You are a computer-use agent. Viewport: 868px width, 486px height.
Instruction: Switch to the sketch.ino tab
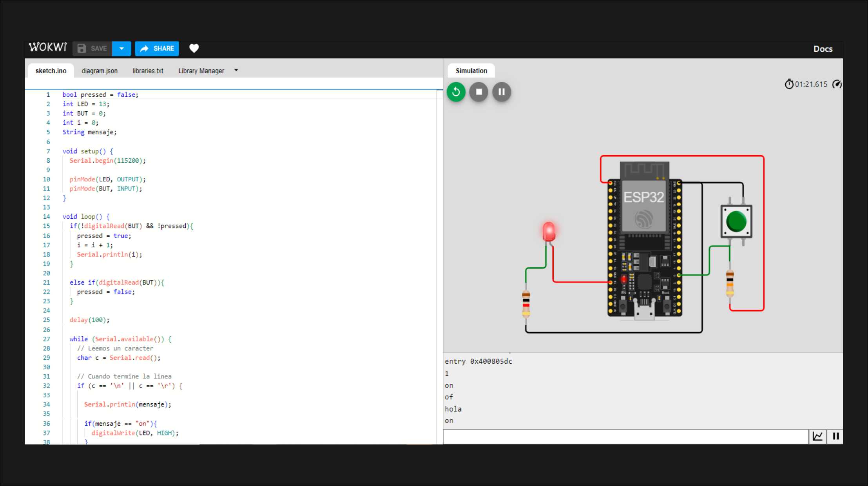click(51, 71)
